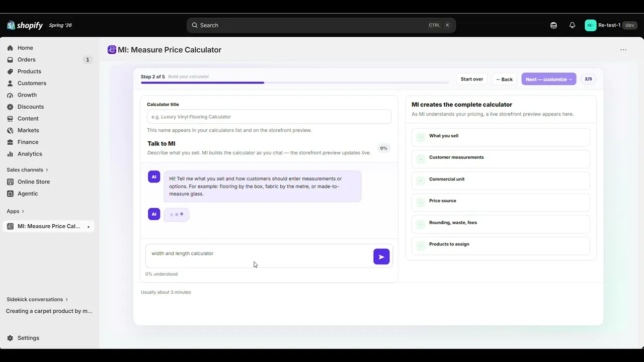Click the MI app icon beside the page title
The image size is (644, 362).
(x=112, y=50)
